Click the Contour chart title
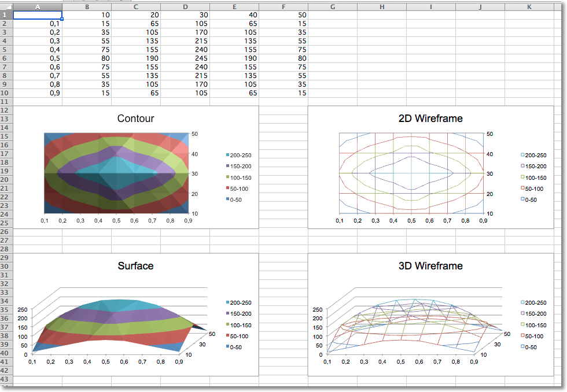This screenshot has width=567, height=392. point(135,119)
